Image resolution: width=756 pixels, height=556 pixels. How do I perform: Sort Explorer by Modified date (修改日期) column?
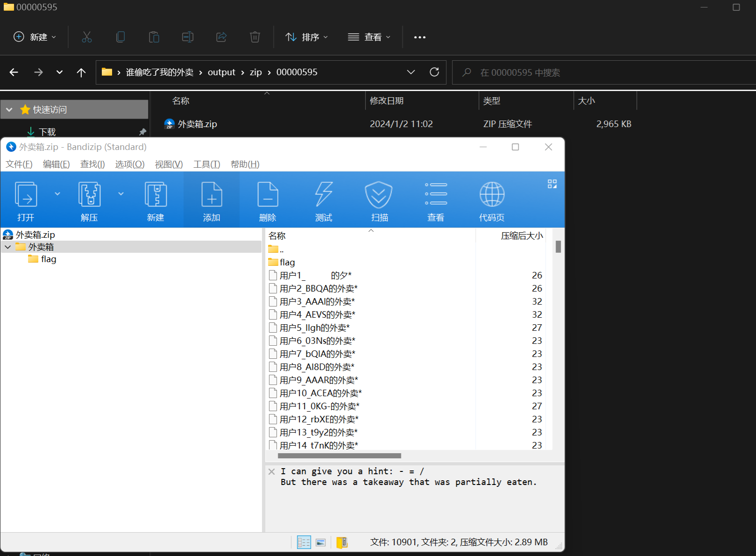387,101
